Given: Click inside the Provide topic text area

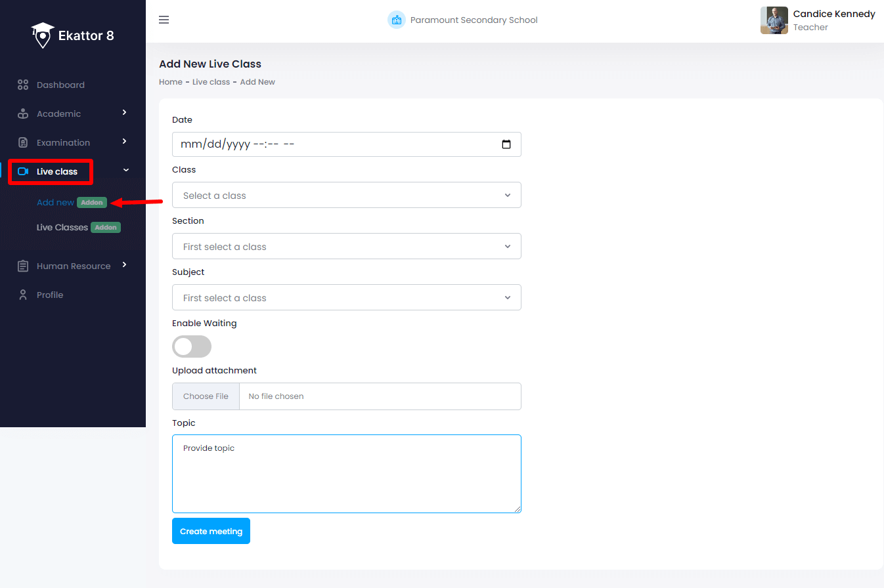Looking at the screenshot, I should coord(346,472).
